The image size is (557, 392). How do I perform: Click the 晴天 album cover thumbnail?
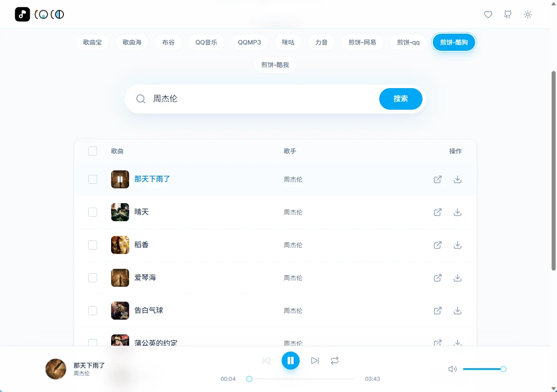click(120, 212)
